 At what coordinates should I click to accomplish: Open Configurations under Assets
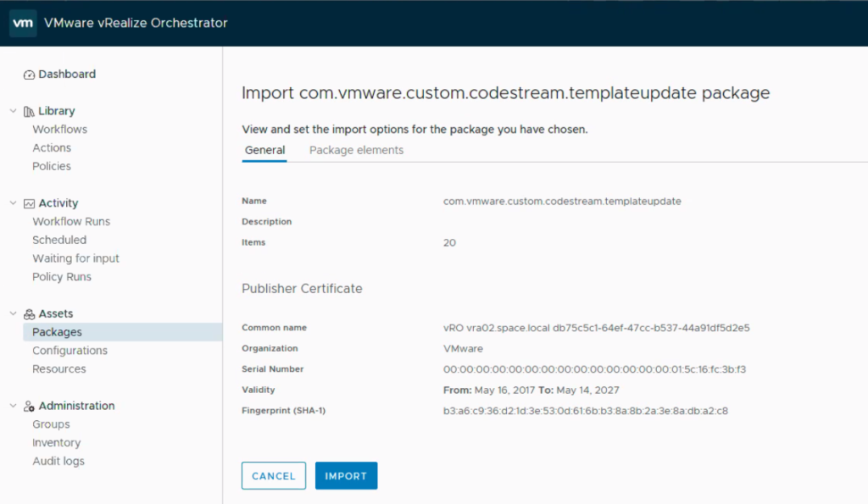click(70, 350)
